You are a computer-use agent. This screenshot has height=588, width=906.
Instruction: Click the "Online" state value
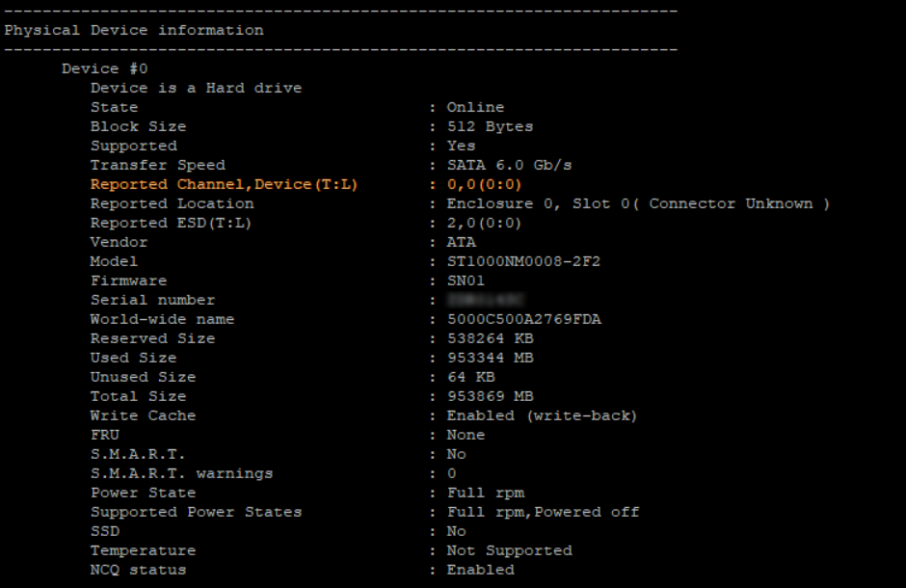point(475,107)
